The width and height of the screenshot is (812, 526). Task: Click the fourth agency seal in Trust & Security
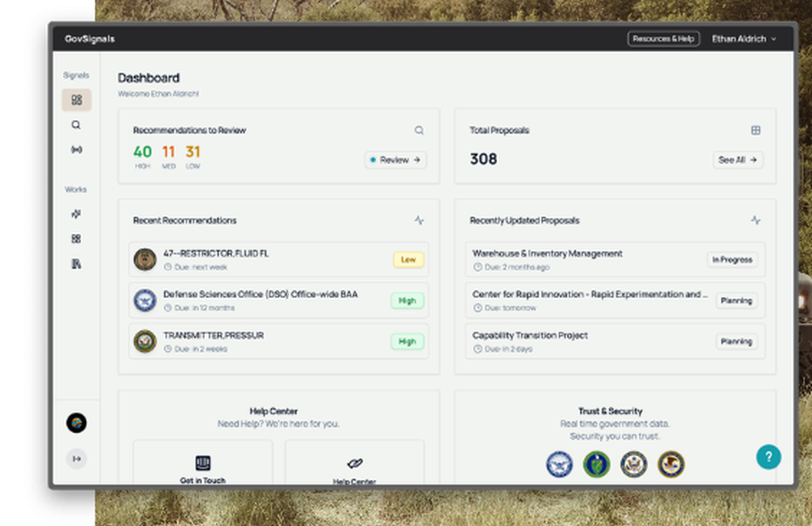pyautogui.click(x=672, y=464)
